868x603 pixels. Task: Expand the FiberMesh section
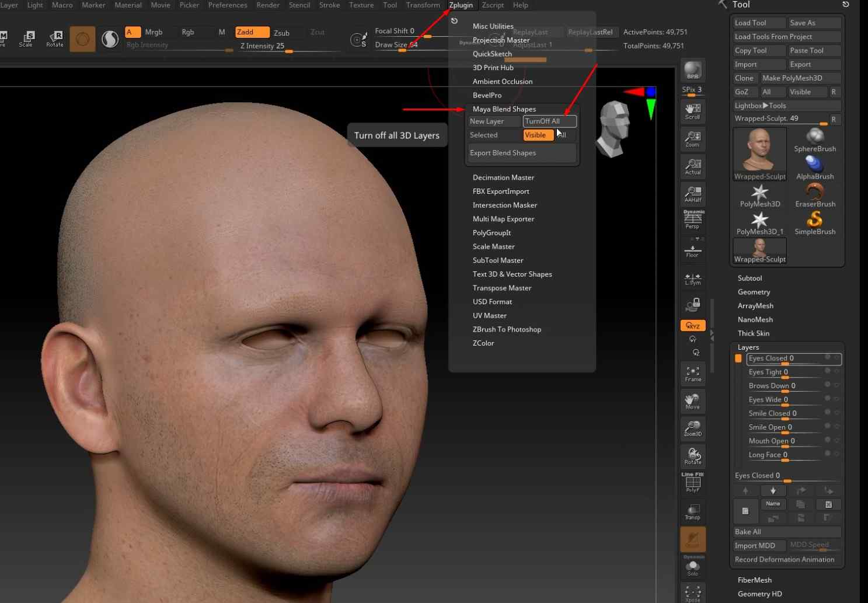[x=755, y=580]
